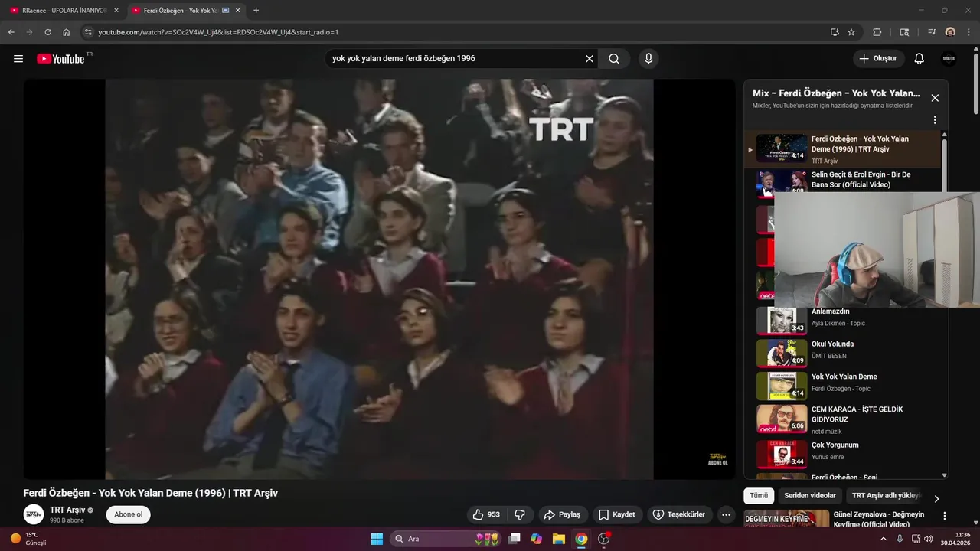The width and height of the screenshot is (980, 551).
Task: Install app icon in address bar
Action: 835,32
